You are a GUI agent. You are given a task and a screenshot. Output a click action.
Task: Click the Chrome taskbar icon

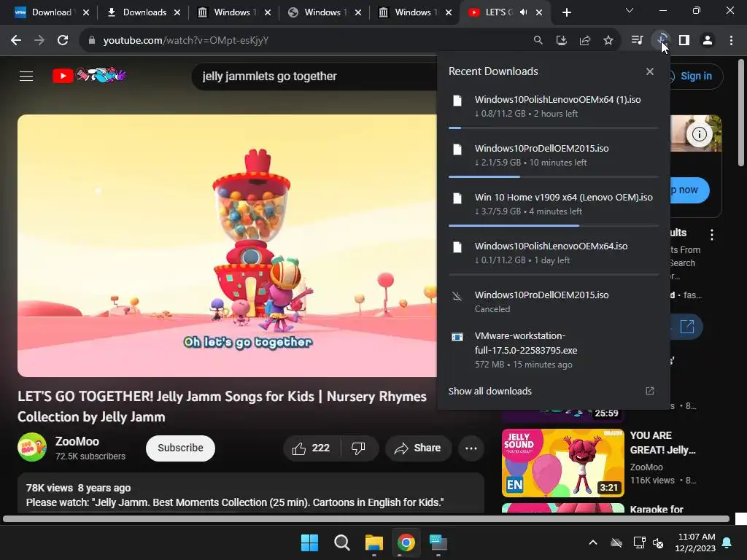(406, 542)
